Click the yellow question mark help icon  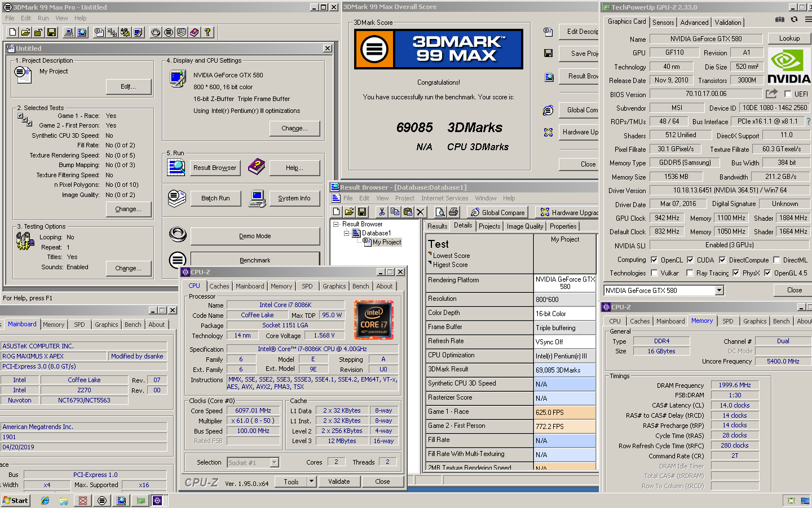208,33
